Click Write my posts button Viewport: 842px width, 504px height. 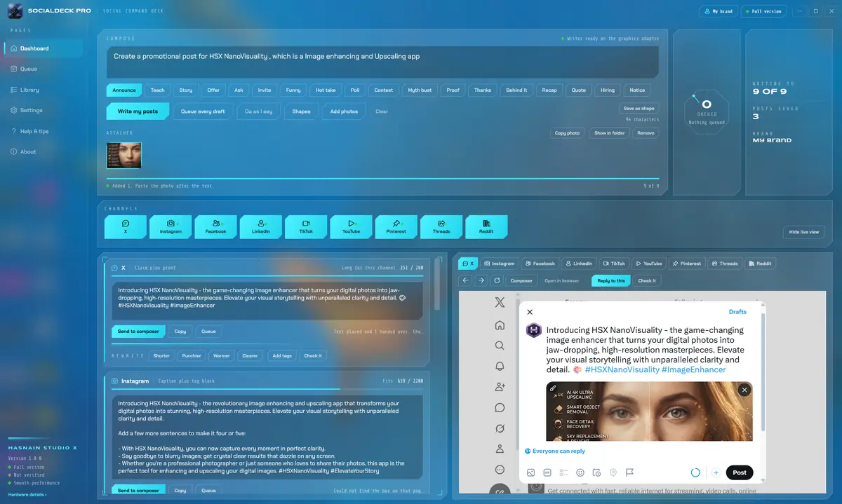point(138,111)
